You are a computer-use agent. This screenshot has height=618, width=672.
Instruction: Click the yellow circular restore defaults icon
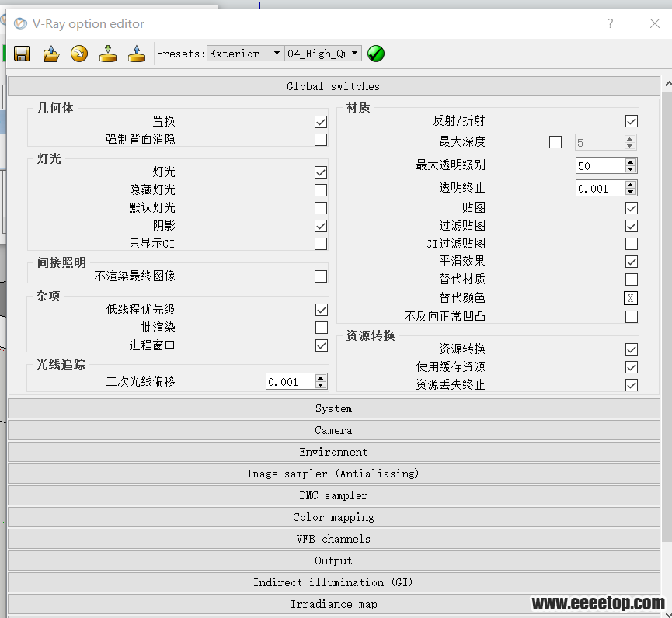79,54
